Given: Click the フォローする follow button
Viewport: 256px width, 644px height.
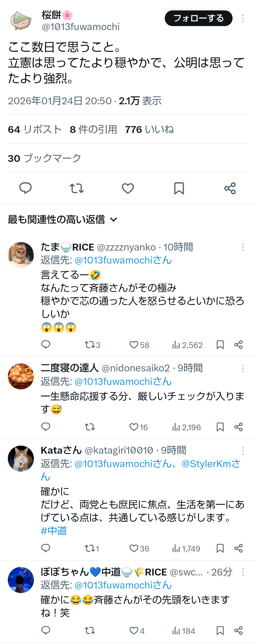Looking at the screenshot, I should pyautogui.click(x=198, y=18).
